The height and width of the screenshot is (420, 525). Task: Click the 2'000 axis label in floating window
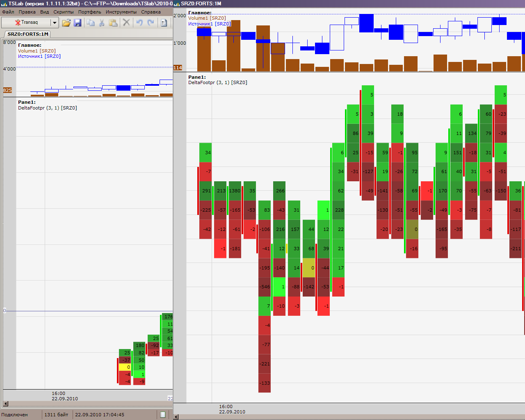click(x=180, y=16)
